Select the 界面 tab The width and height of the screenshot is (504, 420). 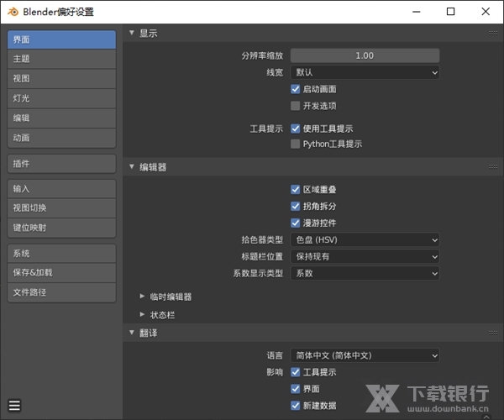tap(61, 39)
